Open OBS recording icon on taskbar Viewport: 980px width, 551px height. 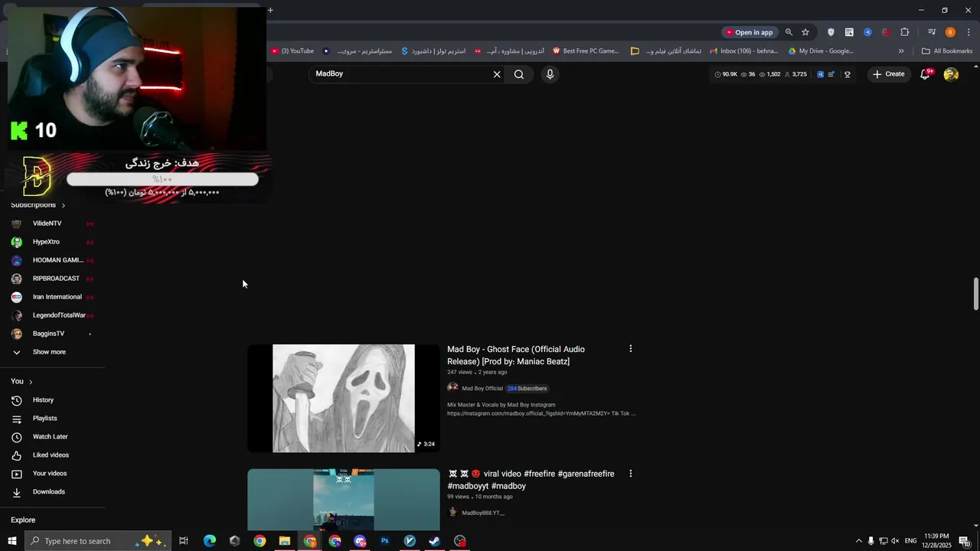pos(459,541)
